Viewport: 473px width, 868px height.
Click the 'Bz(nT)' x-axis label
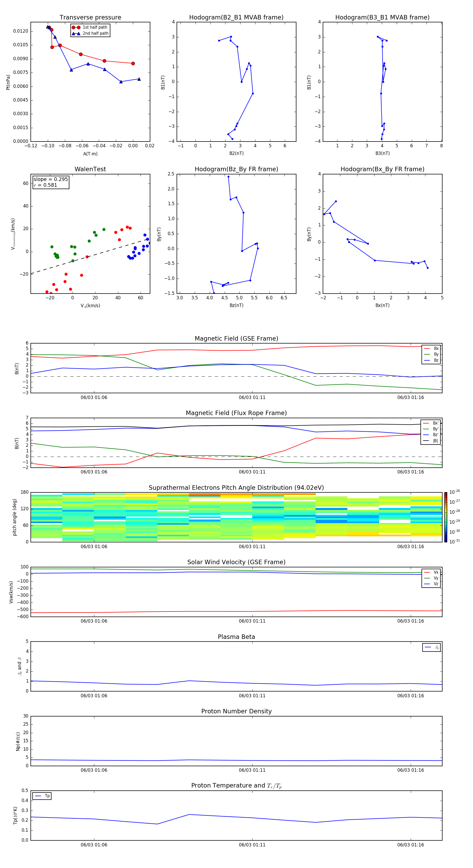tap(236, 305)
